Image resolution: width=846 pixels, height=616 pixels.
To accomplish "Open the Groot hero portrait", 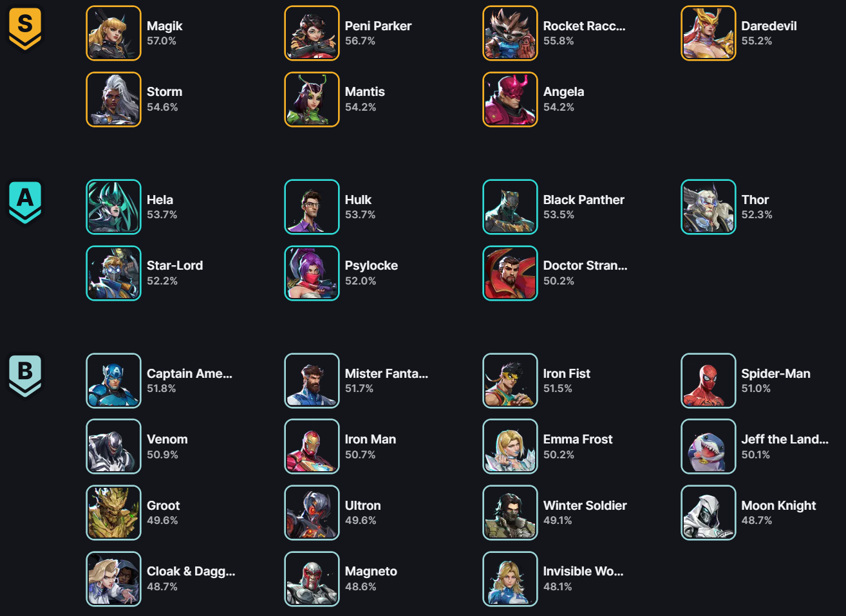I will [x=113, y=512].
